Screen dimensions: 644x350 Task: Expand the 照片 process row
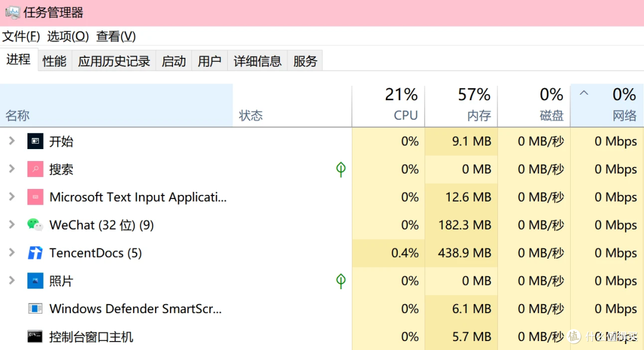(x=13, y=280)
